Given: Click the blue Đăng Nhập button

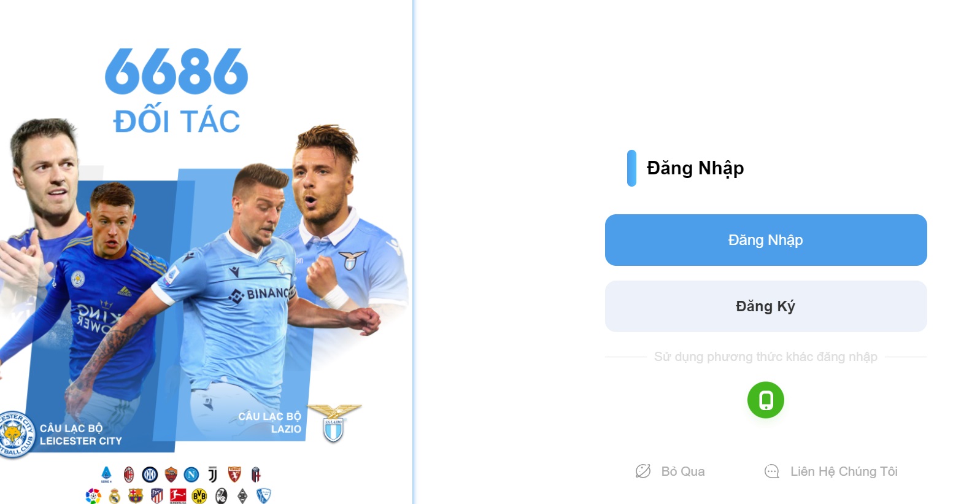Looking at the screenshot, I should point(765,240).
